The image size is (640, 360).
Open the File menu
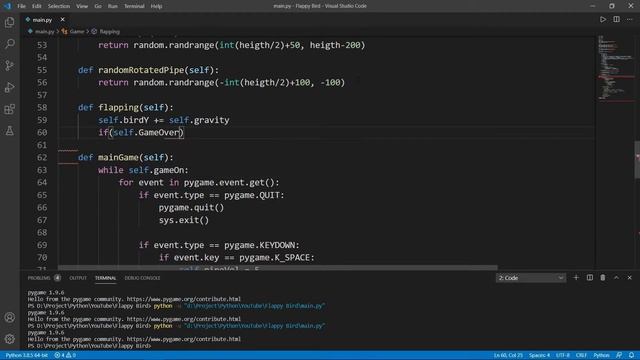point(21,6)
